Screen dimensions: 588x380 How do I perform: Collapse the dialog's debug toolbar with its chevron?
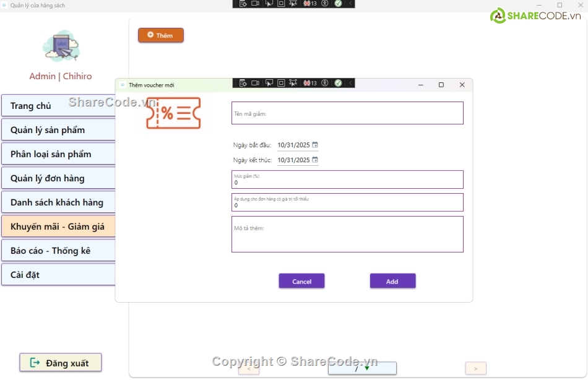[350, 83]
